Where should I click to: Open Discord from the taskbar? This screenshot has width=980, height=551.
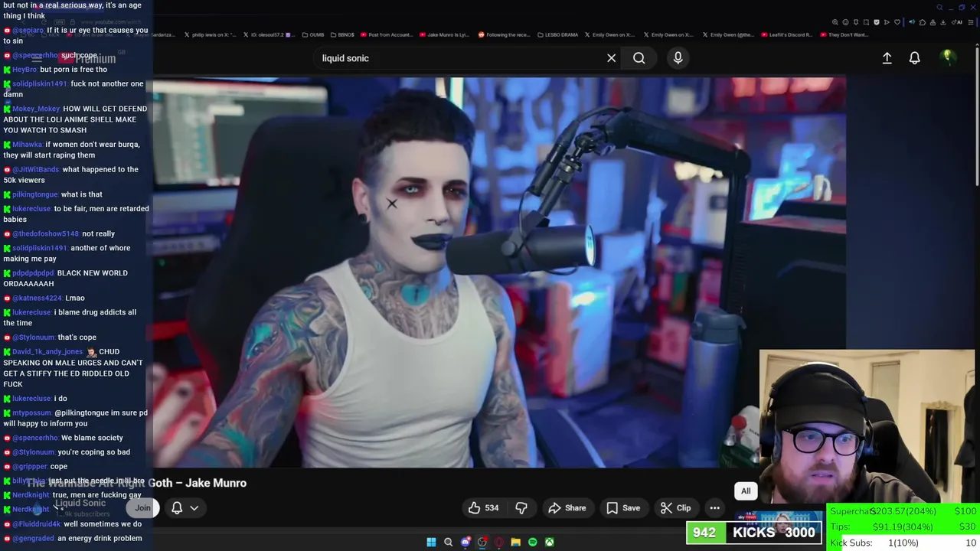pyautogui.click(x=465, y=542)
